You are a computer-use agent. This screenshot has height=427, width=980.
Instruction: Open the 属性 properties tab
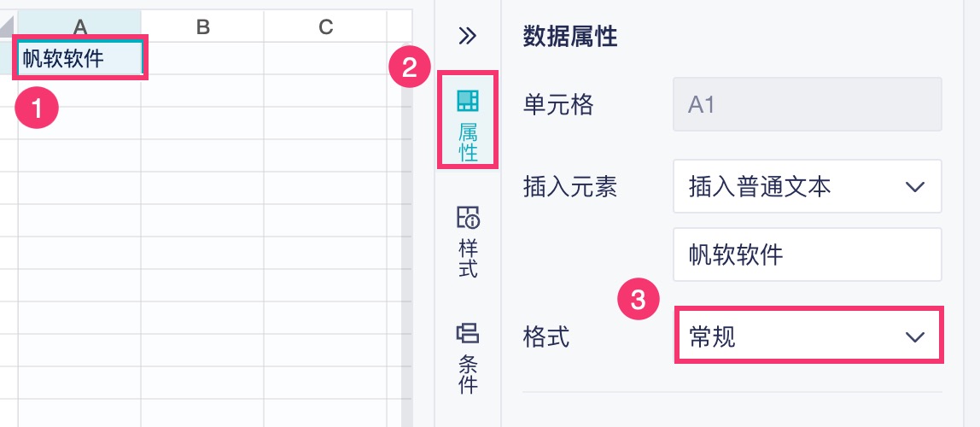(468, 121)
